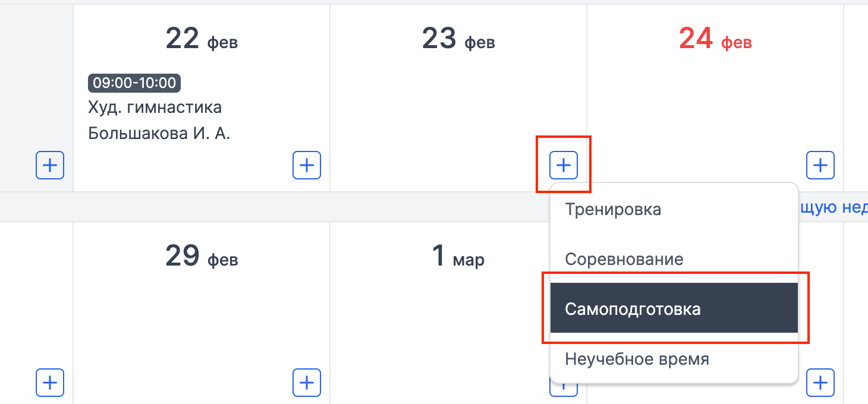Open the 09:00-10:00 time badge event
868x404 pixels.
coord(134,83)
